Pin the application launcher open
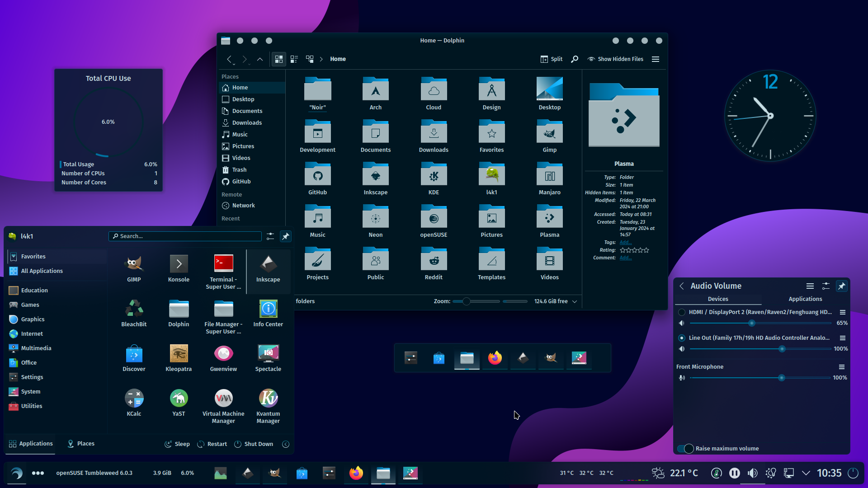 [x=286, y=236]
